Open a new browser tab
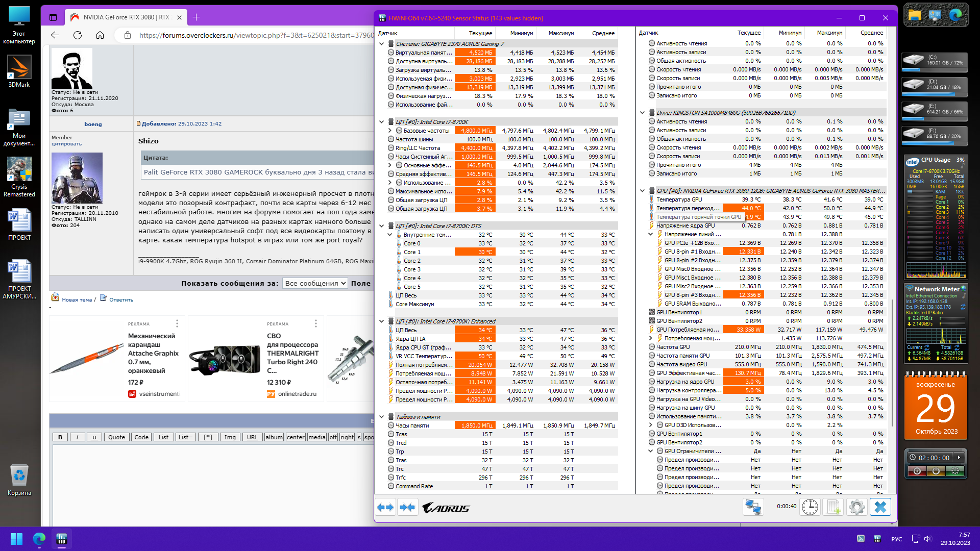The width and height of the screenshot is (980, 551). 196,17
